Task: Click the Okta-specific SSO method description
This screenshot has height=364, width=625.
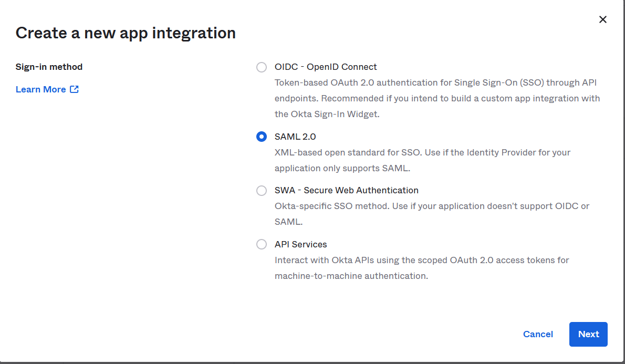Action: [432, 206]
